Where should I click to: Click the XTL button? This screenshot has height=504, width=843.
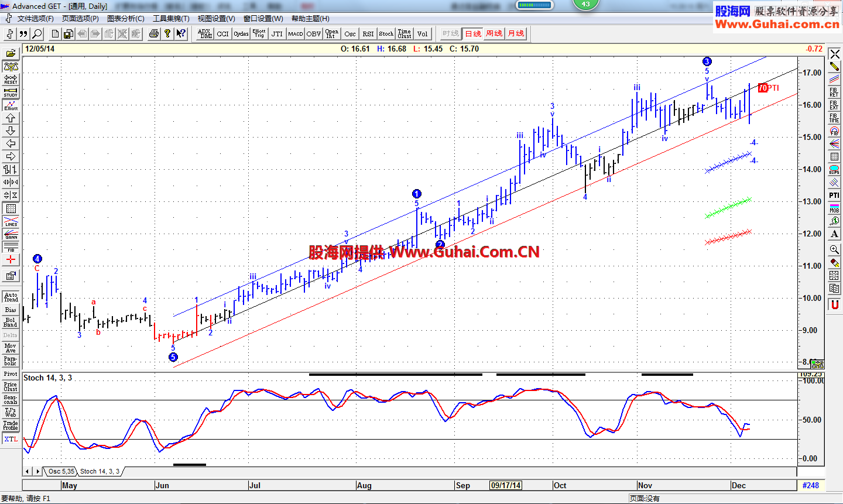coord(11,438)
